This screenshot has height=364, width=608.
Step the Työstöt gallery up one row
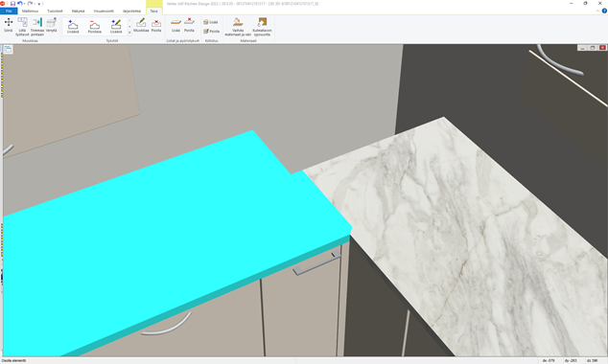coord(129,20)
